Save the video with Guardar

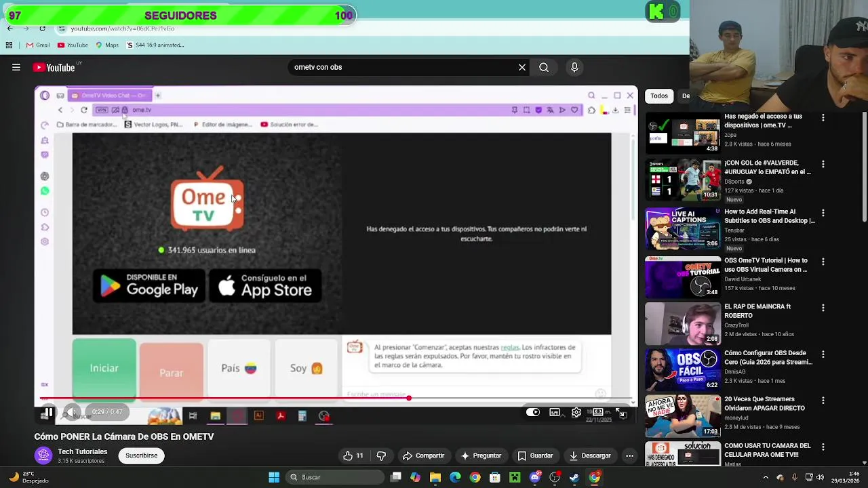tap(535, 455)
